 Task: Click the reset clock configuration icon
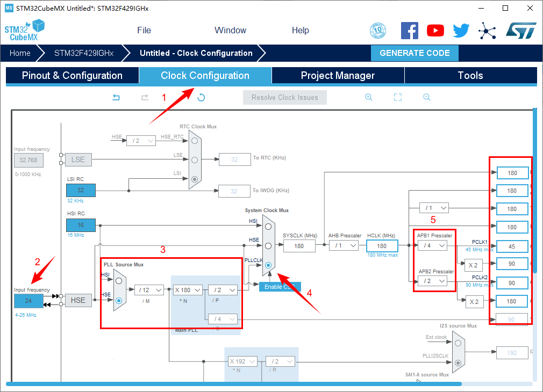pos(201,97)
